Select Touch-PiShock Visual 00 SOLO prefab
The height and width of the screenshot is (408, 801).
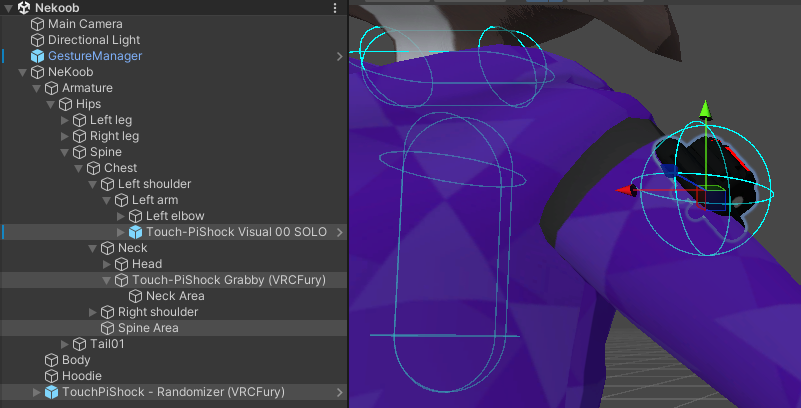click(x=237, y=232)
